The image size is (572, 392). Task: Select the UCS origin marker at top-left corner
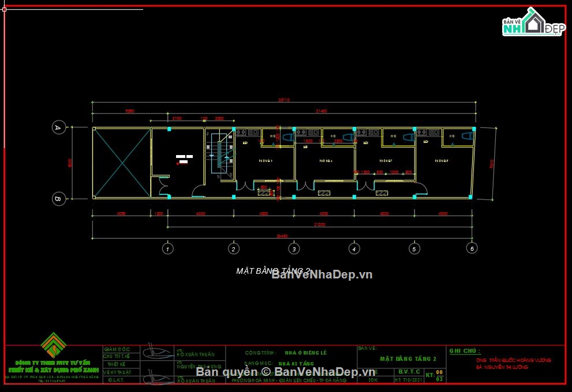click(4, 9)
